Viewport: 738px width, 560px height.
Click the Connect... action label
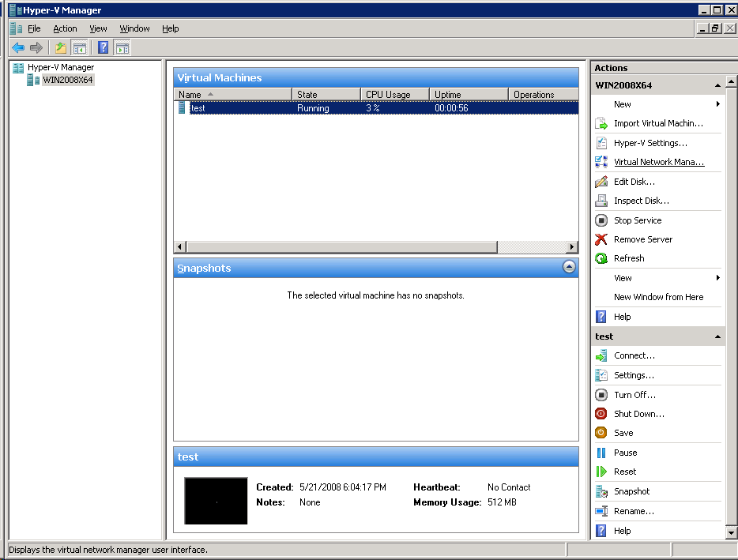click(634, 355)
